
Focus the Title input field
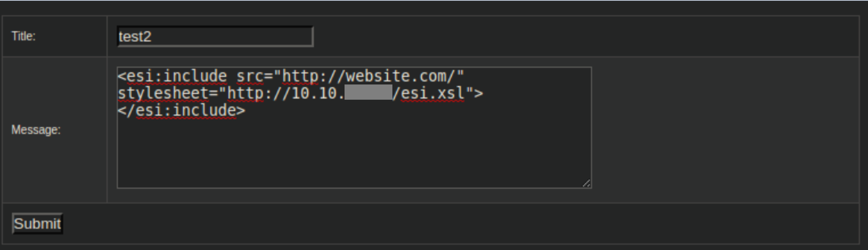tap(215, 37)
